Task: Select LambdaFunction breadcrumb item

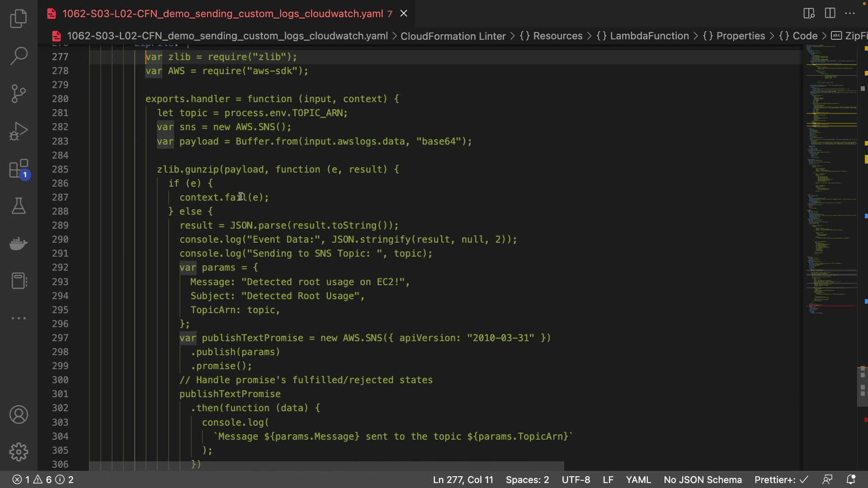Action: pos(649,36)
